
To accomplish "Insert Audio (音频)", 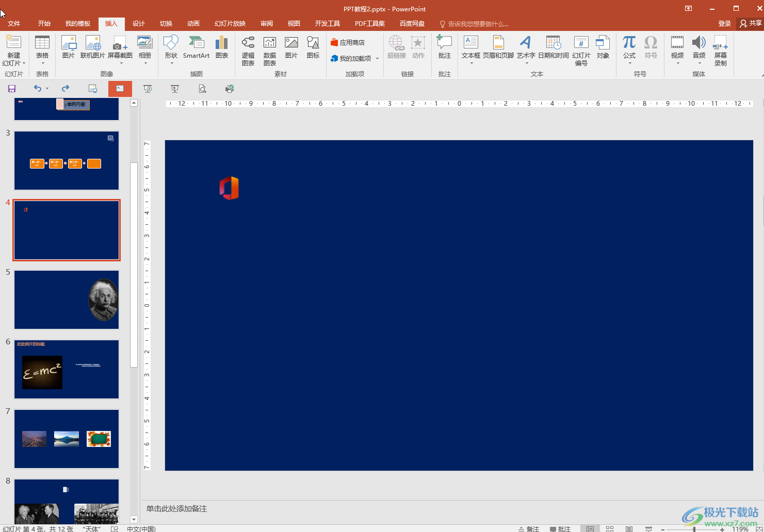I will click(x=699, y=49).
